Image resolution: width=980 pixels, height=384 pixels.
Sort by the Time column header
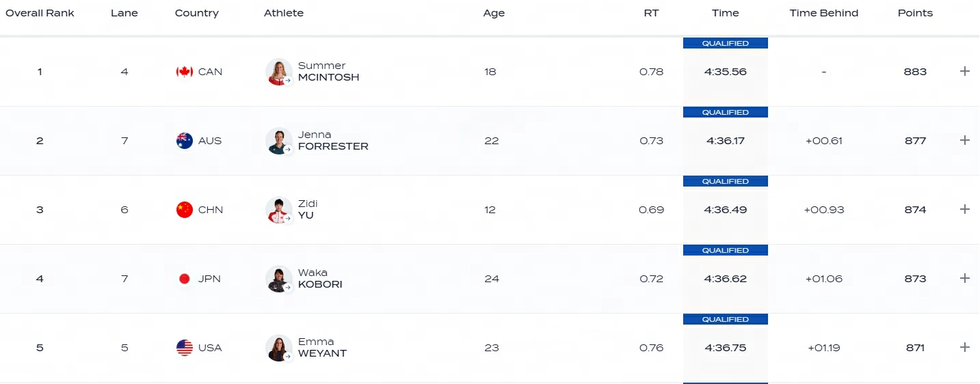click(x=725, y=13)
